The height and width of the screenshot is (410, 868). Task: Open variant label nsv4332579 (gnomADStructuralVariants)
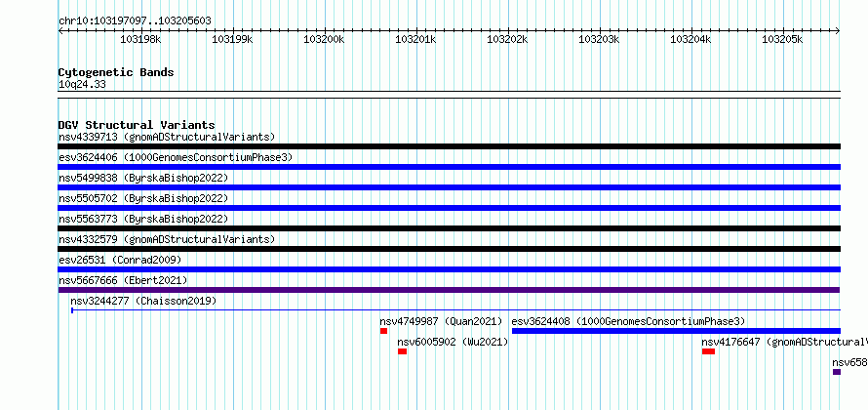[x=167, y=239]
